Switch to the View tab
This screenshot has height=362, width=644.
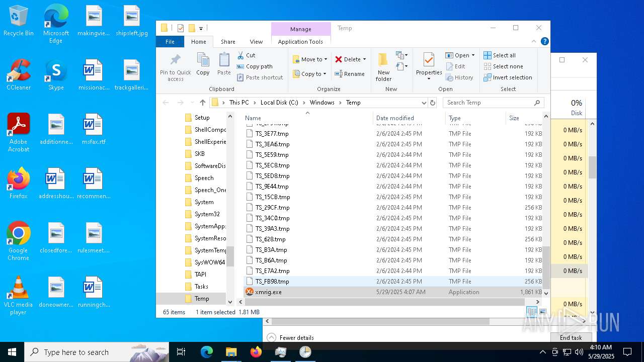(x=256, y=42)
